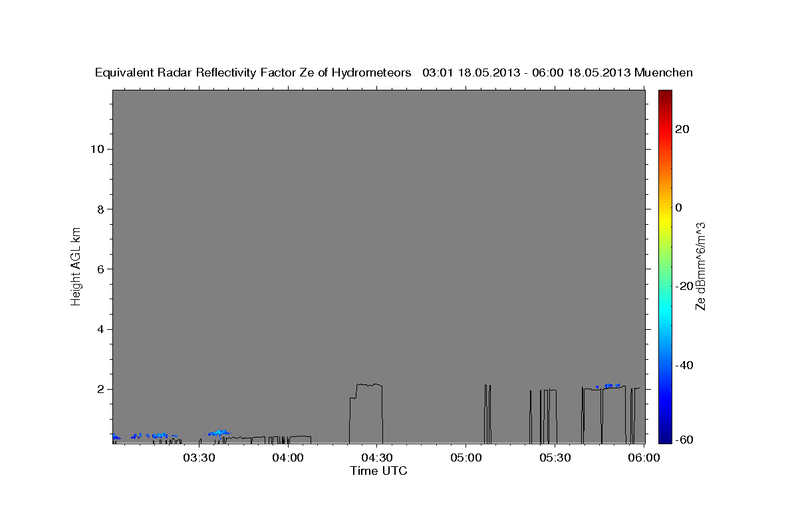Click the 05:30 time tick label
The height and width of the screenshot is (532, 798).
[555, 458]
